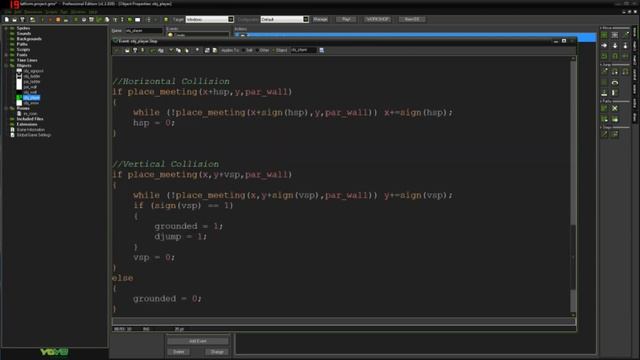
Task: Open the Resources menu
Action: click(33, 12)
